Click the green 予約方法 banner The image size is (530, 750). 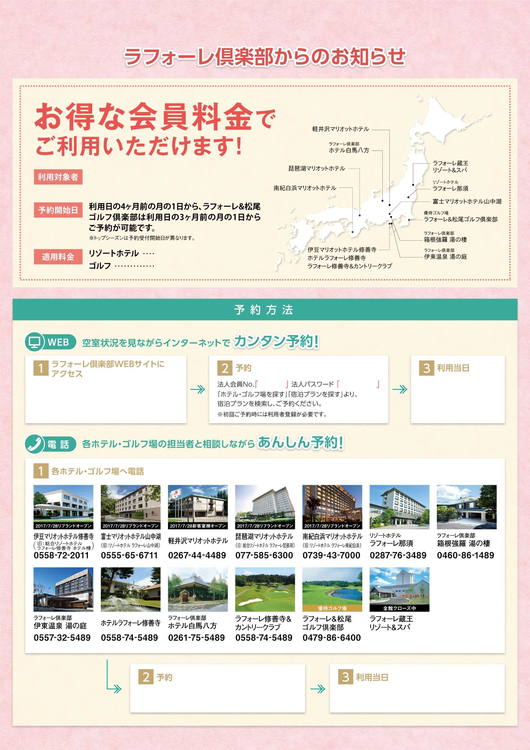pos(265,309)
